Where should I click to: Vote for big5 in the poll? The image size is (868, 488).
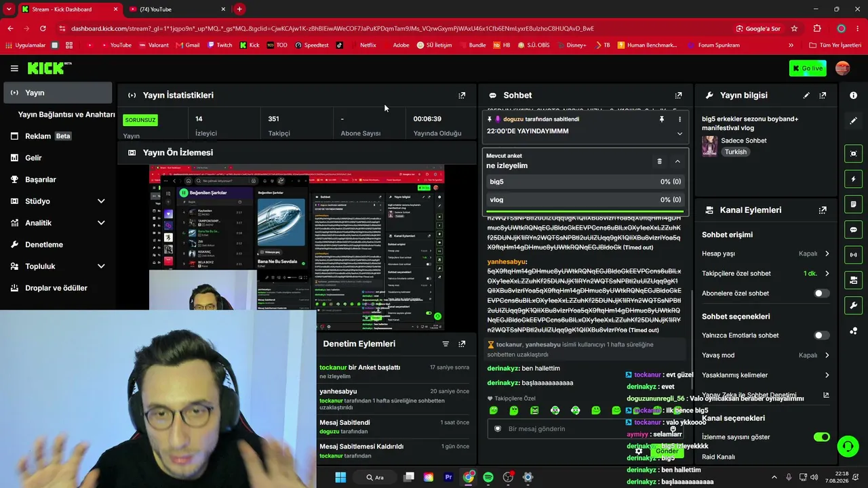(586, 182)
